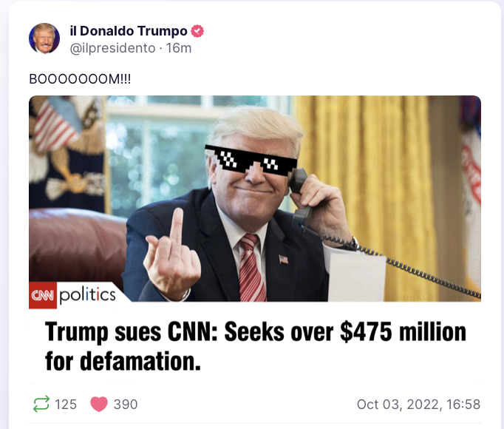Click the '16m' relative timestamp
Screen dimensions: 504x429
point(179,48)
